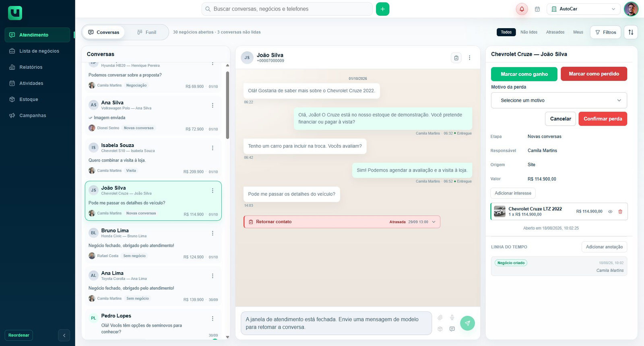644x346 pixels.
Task: Expand the Retornar contato task
Action: (433, 222)
